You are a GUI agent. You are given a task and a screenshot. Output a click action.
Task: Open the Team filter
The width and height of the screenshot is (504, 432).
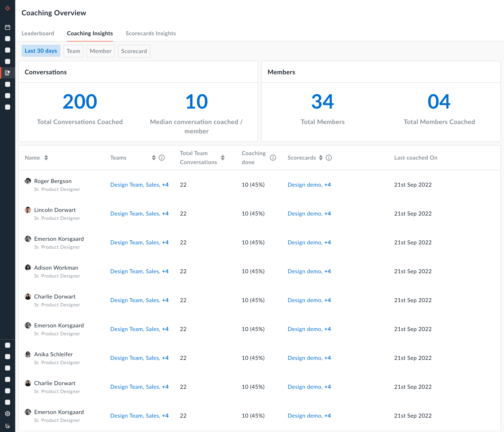73,51
